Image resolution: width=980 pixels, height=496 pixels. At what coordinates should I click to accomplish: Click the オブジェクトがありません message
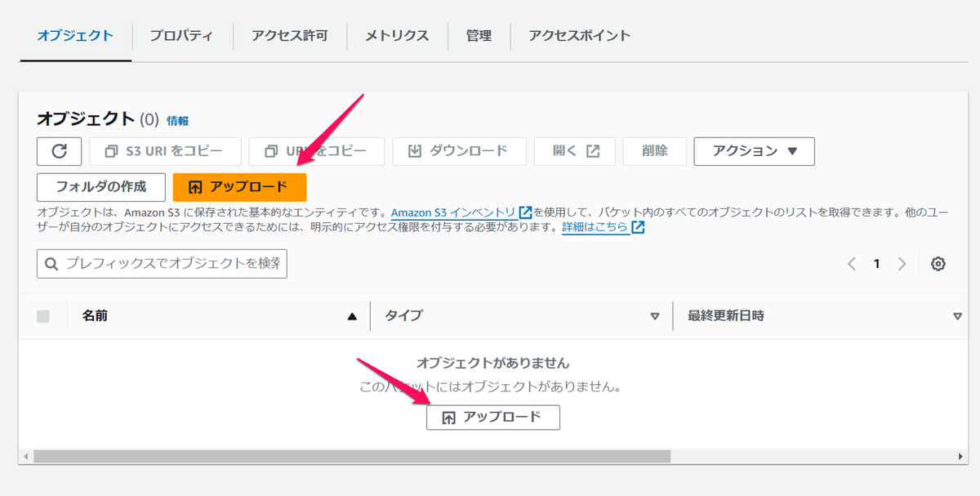[x=492, y=363]
